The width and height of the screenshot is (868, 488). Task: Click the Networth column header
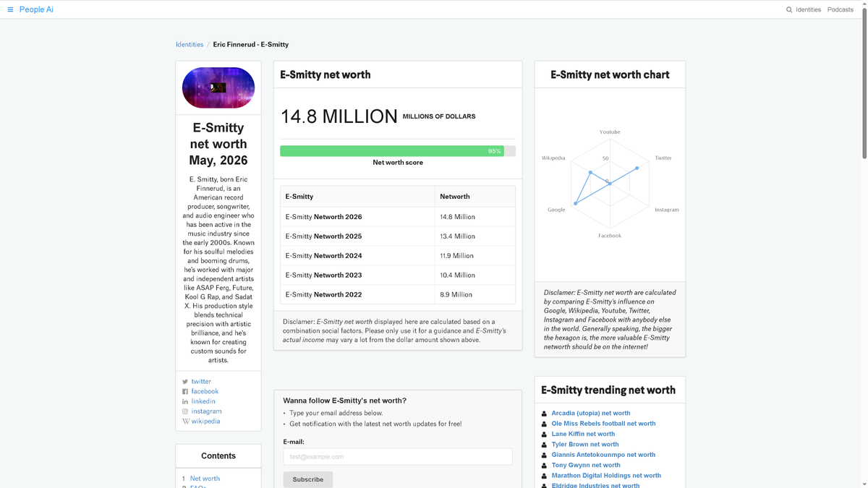(x=455, y=197)
